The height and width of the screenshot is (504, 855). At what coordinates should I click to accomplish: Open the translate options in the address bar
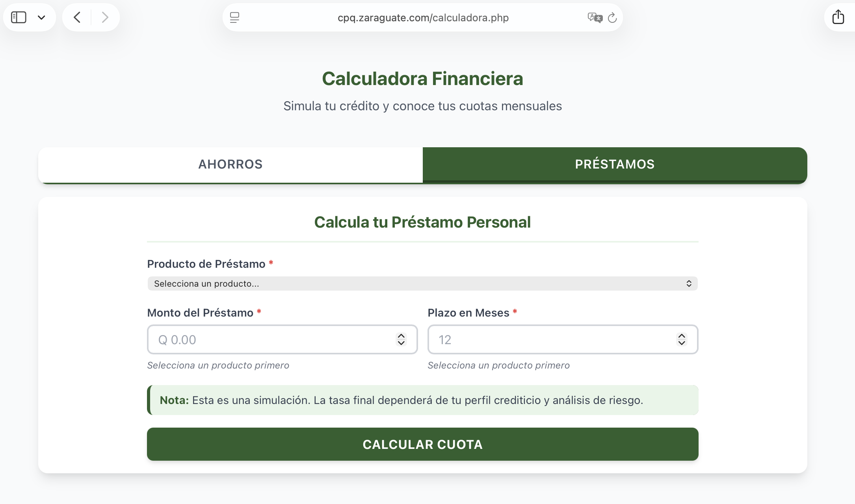[595, 17]
